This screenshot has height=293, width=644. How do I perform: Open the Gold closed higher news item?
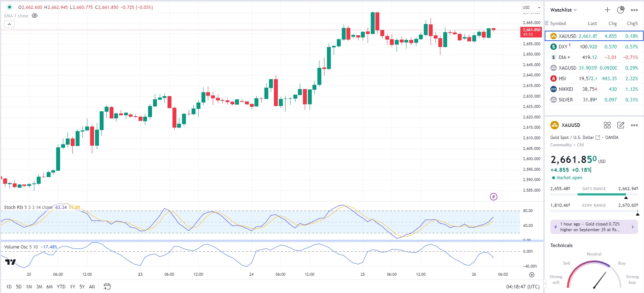[x=594, y=227]
